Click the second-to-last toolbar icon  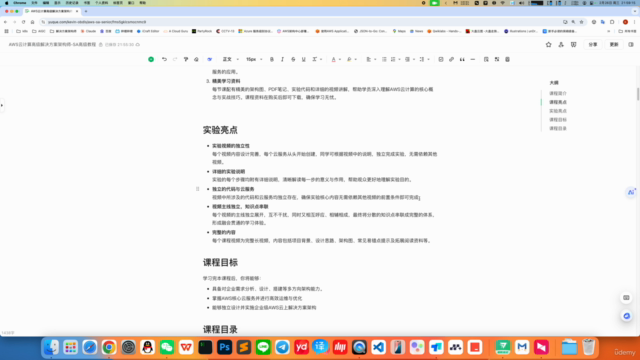(497, 59)
